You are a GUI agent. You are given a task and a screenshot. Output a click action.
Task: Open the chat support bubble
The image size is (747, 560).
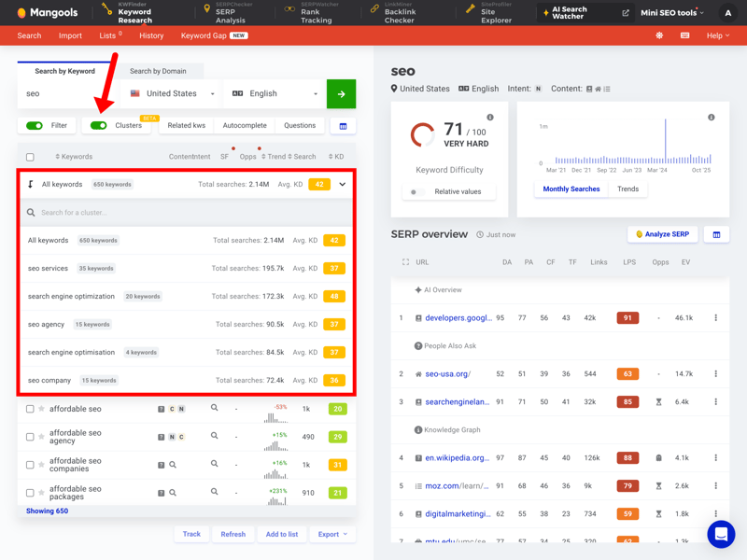[721, 534]
